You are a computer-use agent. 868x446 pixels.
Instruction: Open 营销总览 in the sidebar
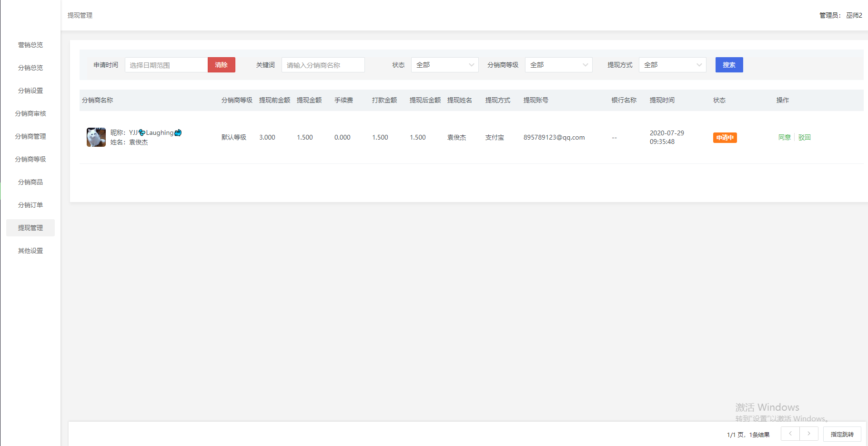pos(30,45)
